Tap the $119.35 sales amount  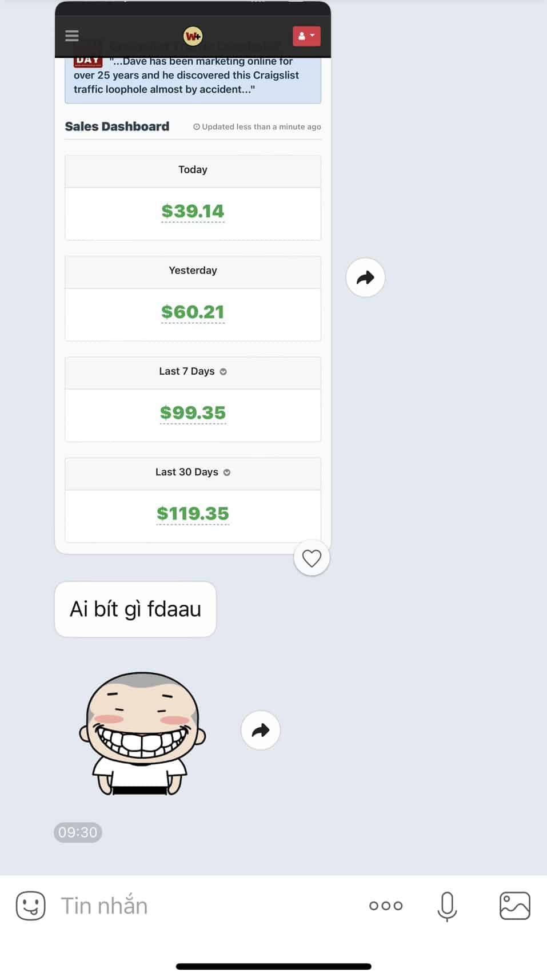193,513
